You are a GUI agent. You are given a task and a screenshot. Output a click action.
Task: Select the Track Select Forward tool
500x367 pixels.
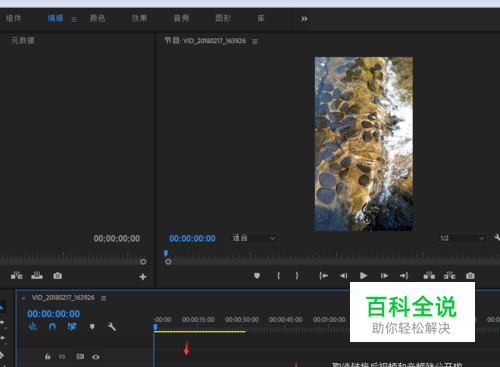pyautogui.click(x=2, y=323)
